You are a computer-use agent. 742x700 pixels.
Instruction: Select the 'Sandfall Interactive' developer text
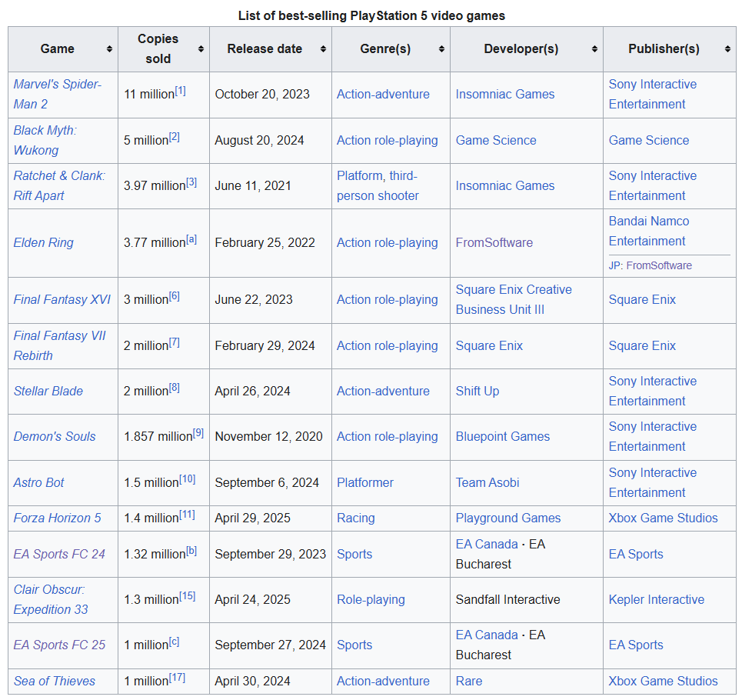pyautogui.click(x=507, y=600)
